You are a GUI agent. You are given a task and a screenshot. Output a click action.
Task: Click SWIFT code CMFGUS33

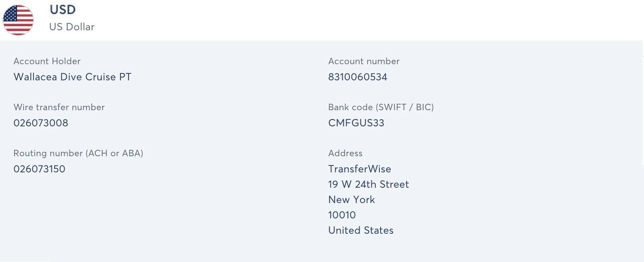(x=356, y=123)
